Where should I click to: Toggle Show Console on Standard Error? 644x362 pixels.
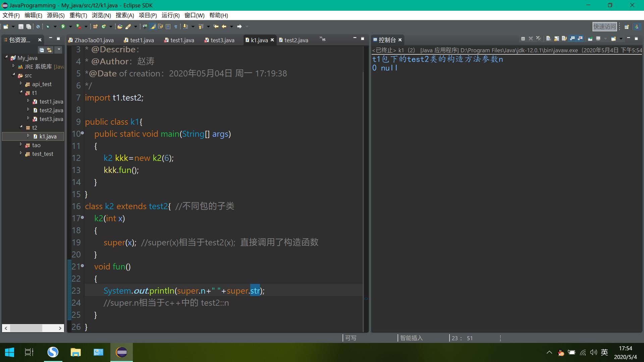click(x=580, y=39)
